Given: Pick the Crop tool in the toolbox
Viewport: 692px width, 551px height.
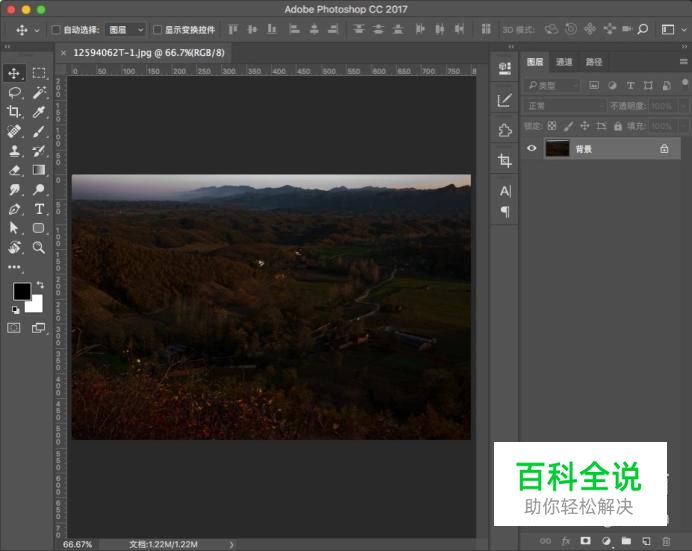Looking at the screenshot, I should tap(15, 112).
